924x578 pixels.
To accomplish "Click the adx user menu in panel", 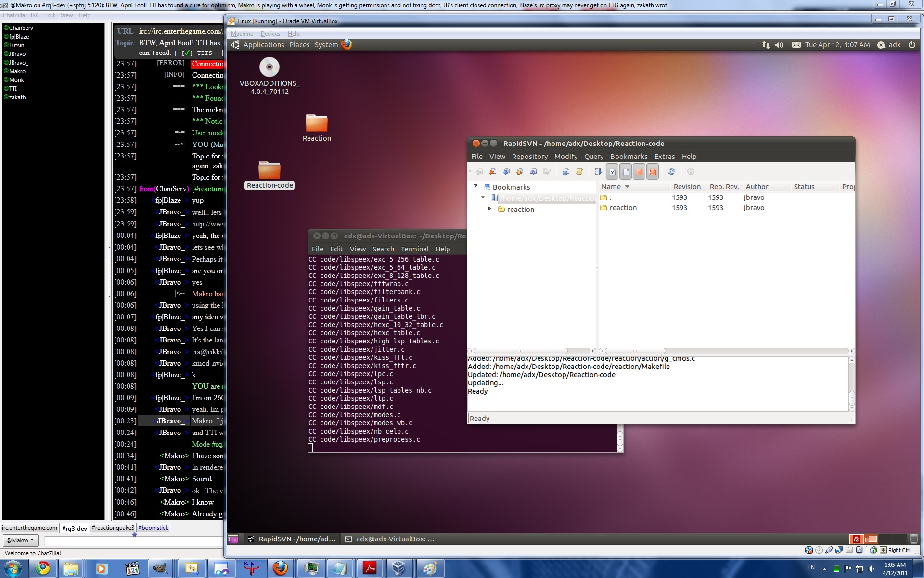I will click(x=894, y=45).
